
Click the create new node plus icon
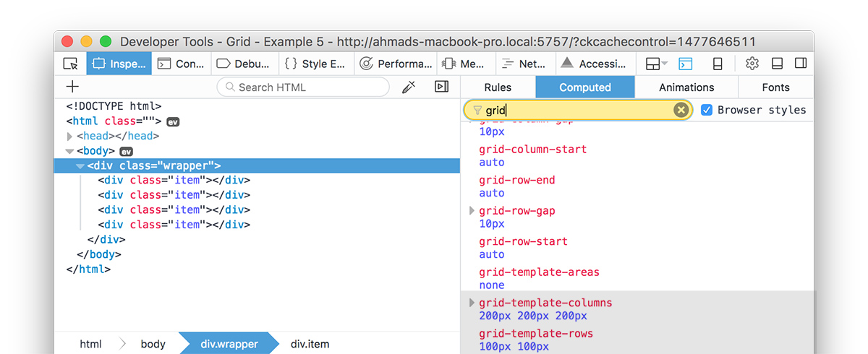tap(72, 87)
